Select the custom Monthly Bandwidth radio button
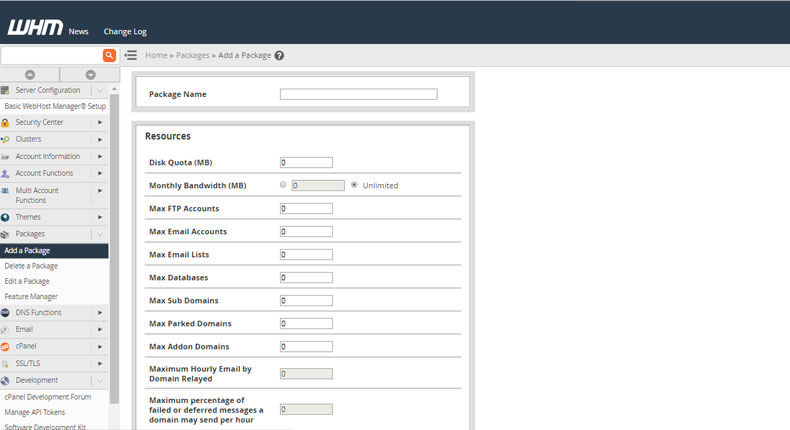 [x=283, y=185]
